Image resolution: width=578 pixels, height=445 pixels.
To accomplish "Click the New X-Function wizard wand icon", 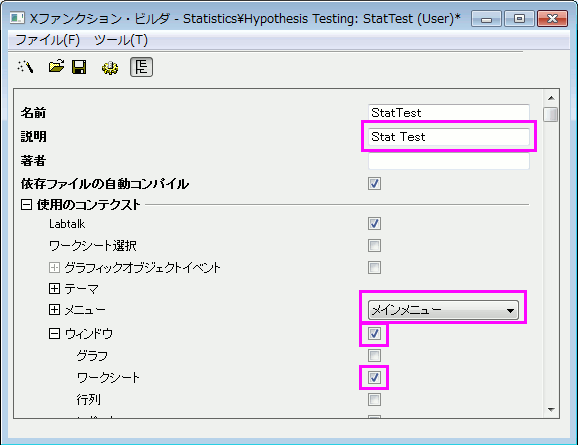I will (x=25, y=67).
